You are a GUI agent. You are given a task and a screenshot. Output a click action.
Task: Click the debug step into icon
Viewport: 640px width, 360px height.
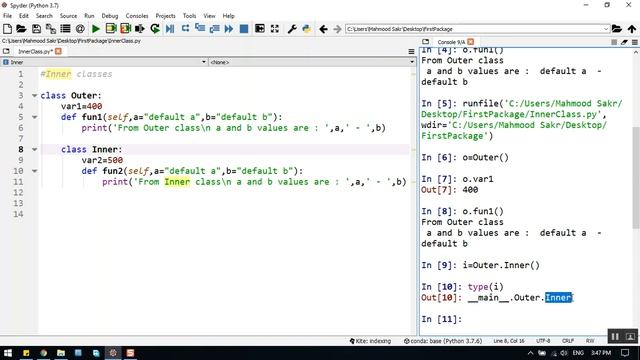coord(200,29)
